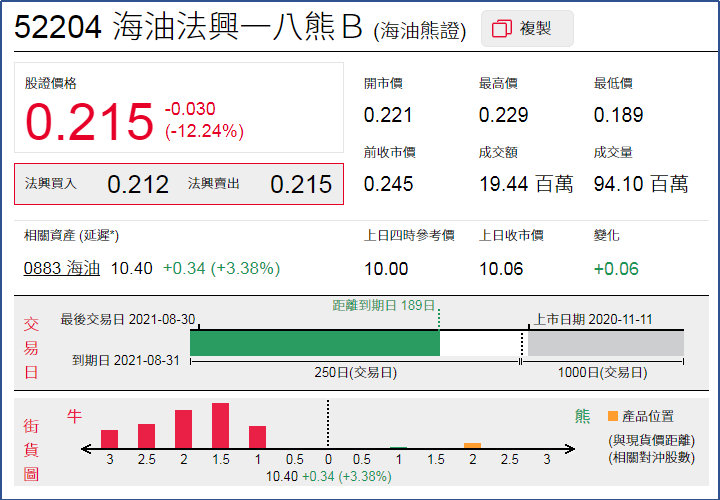Click the red bull bar at 2.5
720x500 pixels.
[x=146, y=436]
